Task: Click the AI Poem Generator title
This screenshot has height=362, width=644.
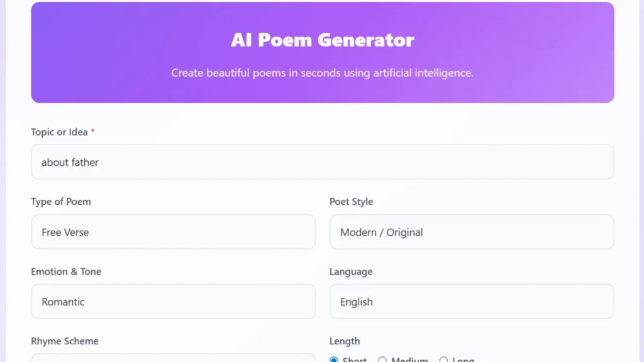Action: [322, 40]
